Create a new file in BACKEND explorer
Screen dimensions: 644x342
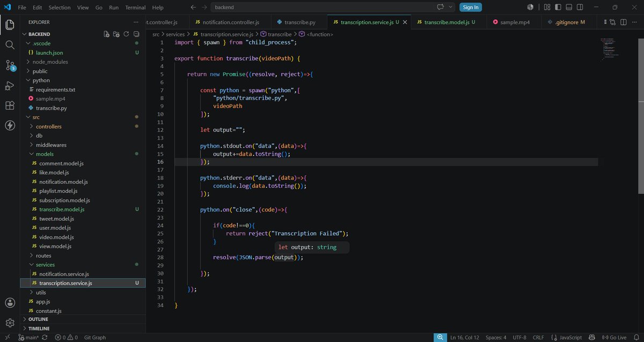point(107,34)
